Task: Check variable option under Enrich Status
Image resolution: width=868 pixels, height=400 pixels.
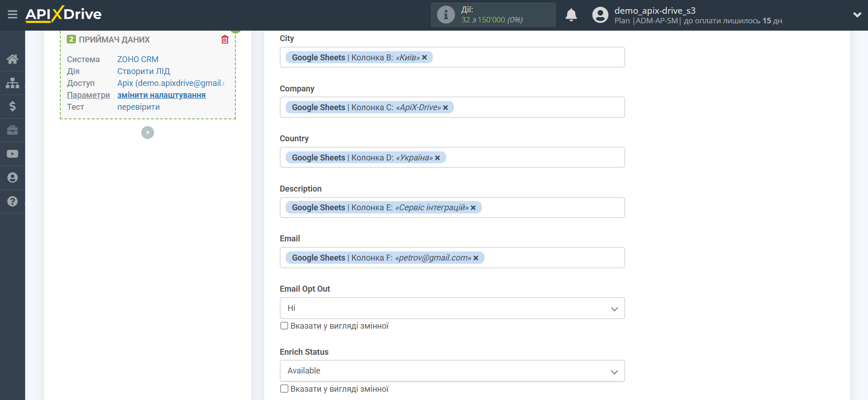Action: tap(284, 389)
